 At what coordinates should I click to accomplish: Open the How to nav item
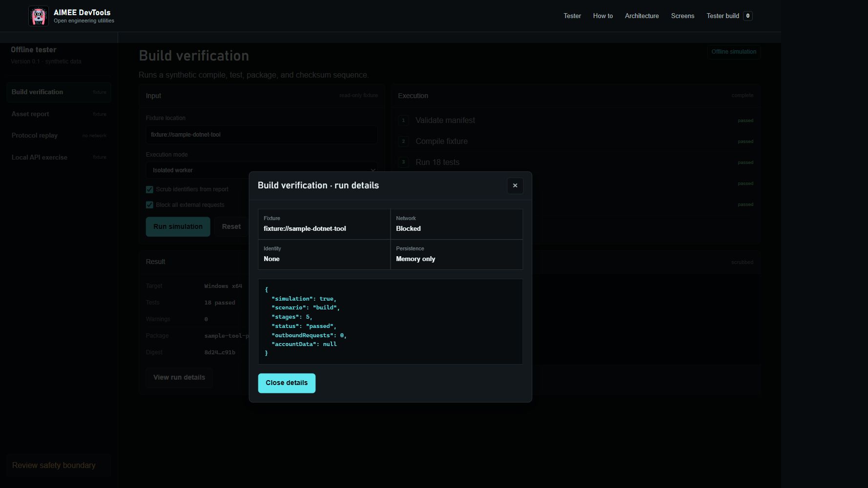coord(603,16)
